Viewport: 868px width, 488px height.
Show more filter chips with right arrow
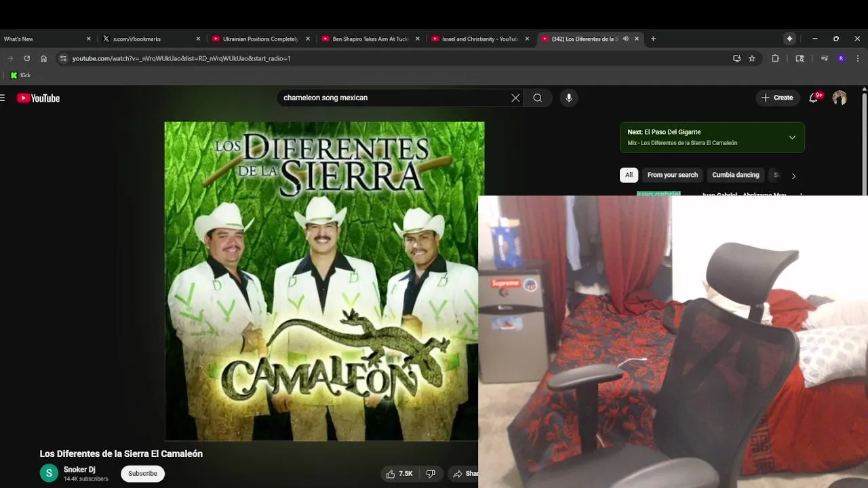[793, 176]
